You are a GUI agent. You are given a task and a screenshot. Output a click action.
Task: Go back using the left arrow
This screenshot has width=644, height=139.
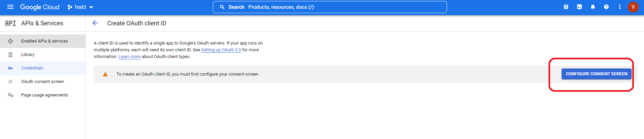pos(95,23)
